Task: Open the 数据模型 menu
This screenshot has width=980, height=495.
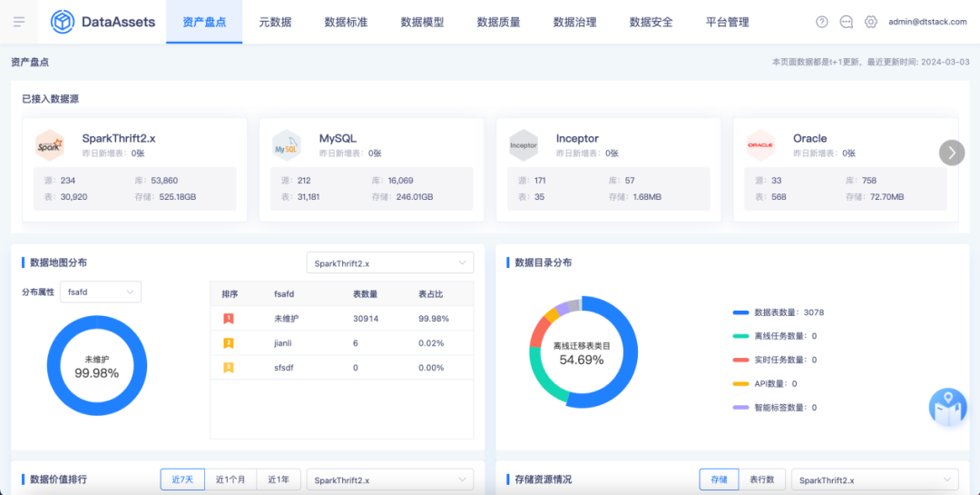Action: tap(423, 22)
